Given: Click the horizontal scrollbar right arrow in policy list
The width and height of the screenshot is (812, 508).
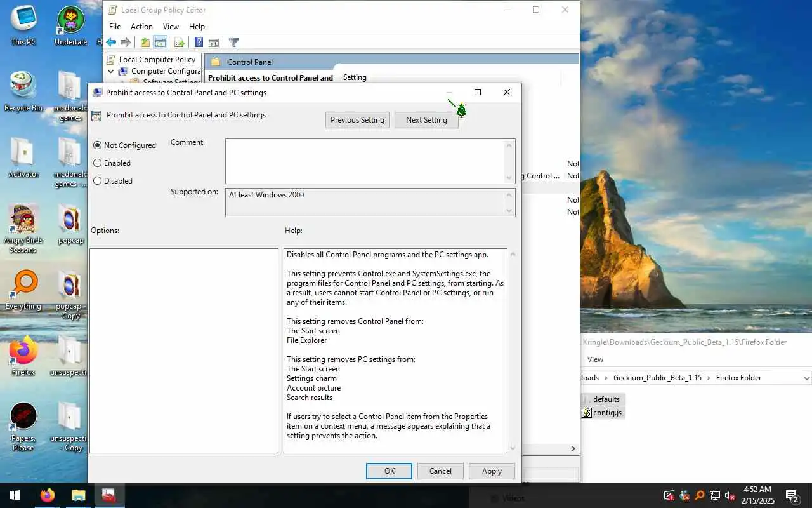Looking at the screenshot, I should (573, 448).
